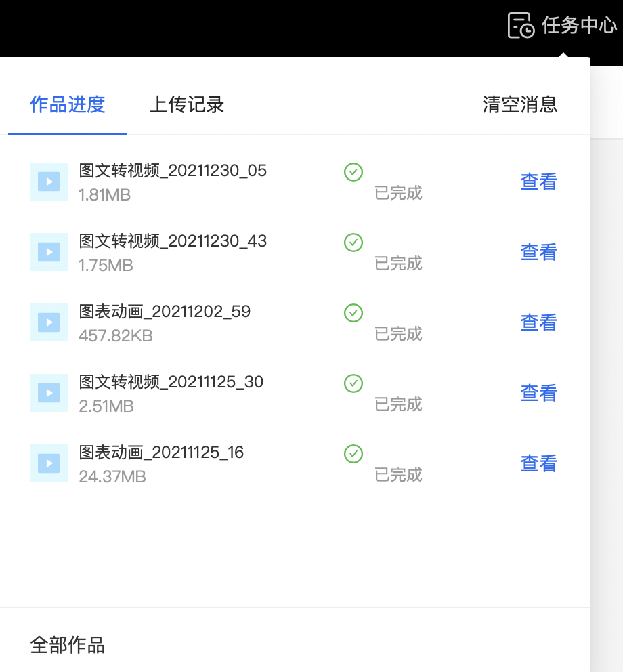This screenshot has width=623, height=672.
Task: Click 已完成 status of 图表动画_20211202_59
Action: (398, 334)
